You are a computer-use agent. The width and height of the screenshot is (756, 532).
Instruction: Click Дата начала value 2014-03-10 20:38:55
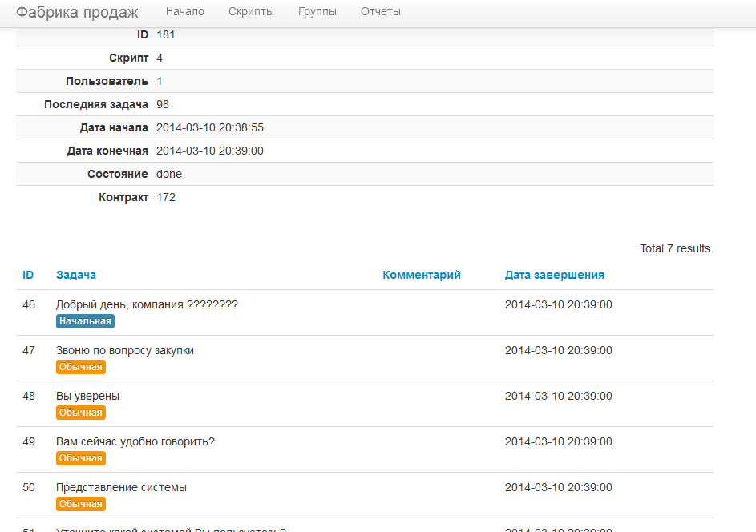coord(210,127)
